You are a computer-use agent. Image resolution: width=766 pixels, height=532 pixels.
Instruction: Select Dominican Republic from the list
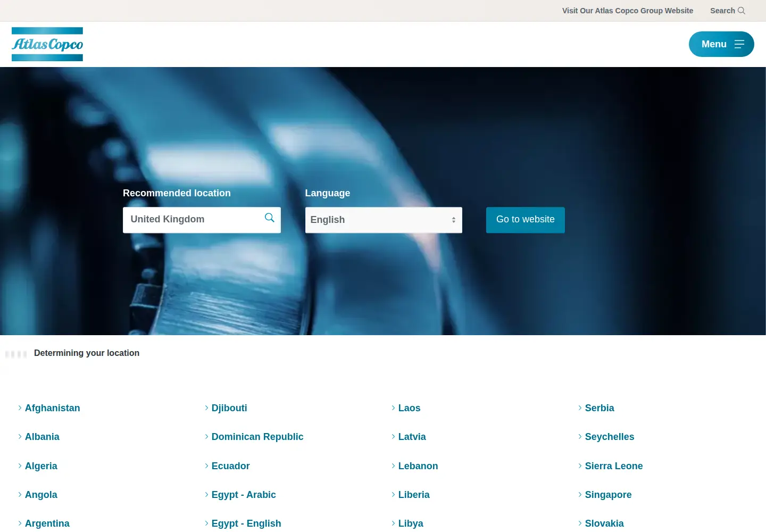[257, 437]
